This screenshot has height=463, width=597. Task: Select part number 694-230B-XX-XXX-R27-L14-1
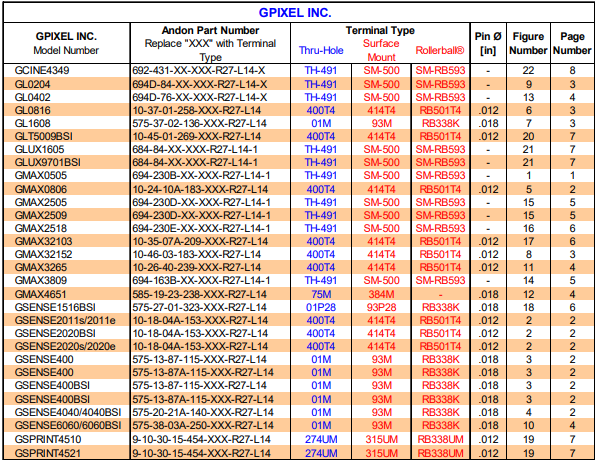(x=201, y=176)
